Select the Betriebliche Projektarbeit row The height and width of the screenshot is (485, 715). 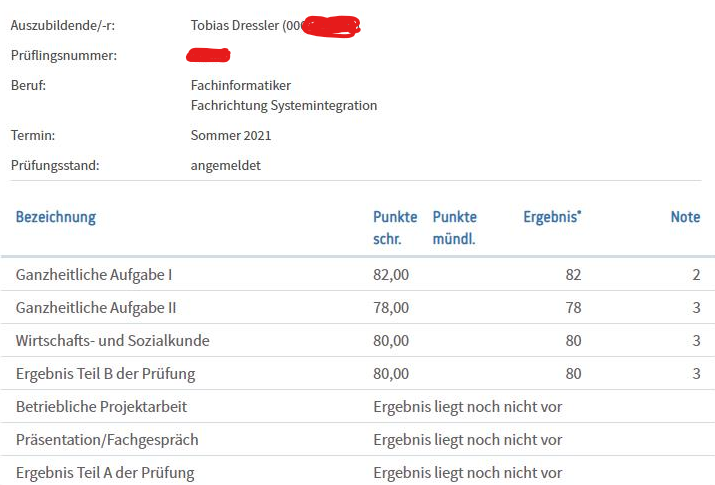tap(358, 406)
